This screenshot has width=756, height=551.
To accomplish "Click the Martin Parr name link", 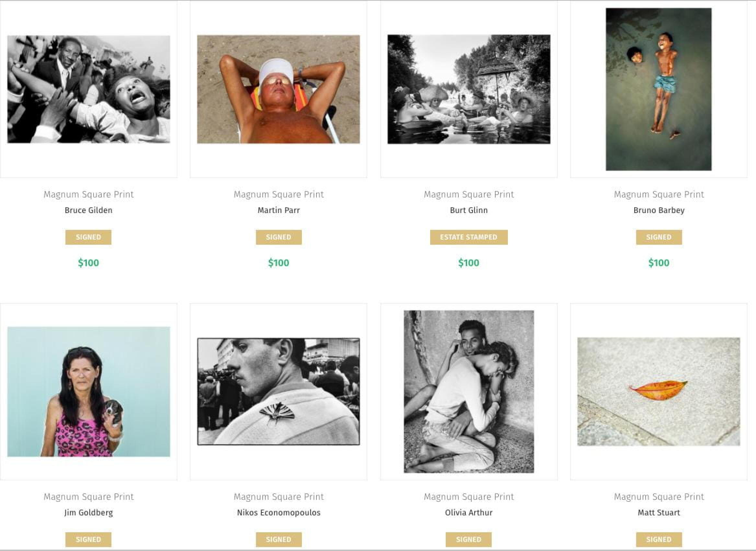I will point(279,210).
